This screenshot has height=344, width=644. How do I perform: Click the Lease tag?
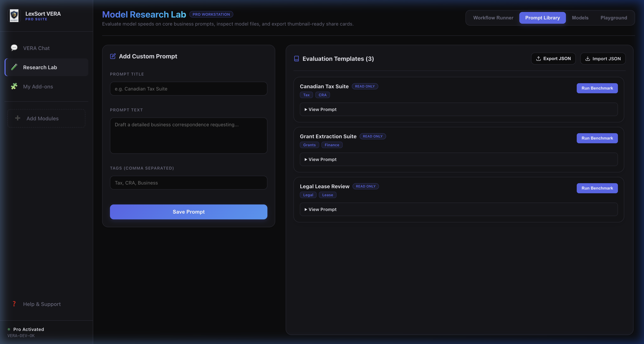[328, 195]
